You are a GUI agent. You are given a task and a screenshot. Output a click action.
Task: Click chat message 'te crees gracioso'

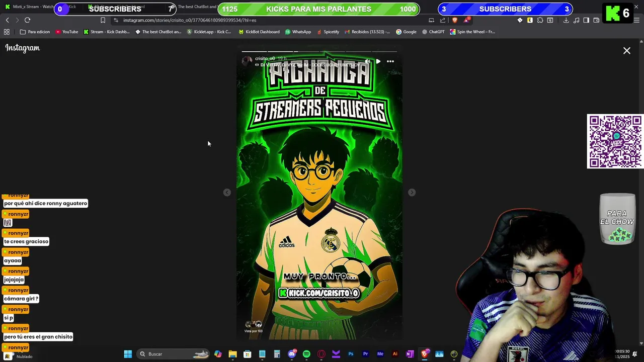coord(26,241)
